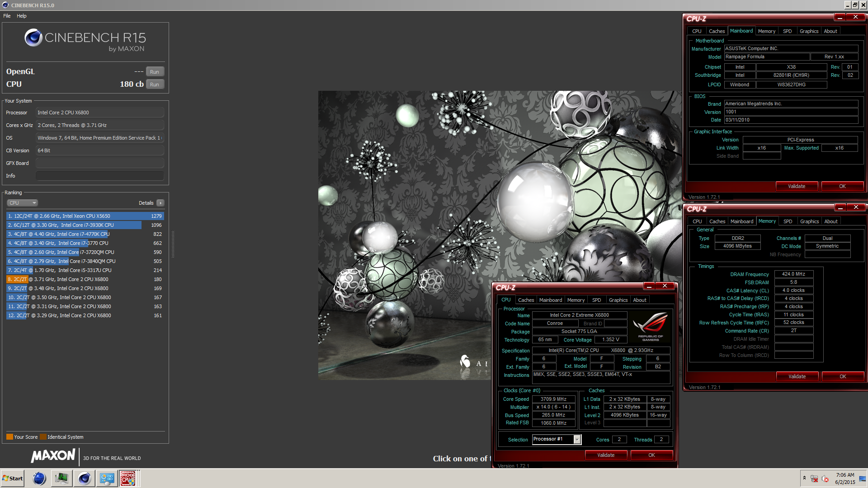Image resolution: width=868 pixels, height=488 pixels.
Task: Click the Cinebench R15 logo sphere
Action: pos(33,38)
